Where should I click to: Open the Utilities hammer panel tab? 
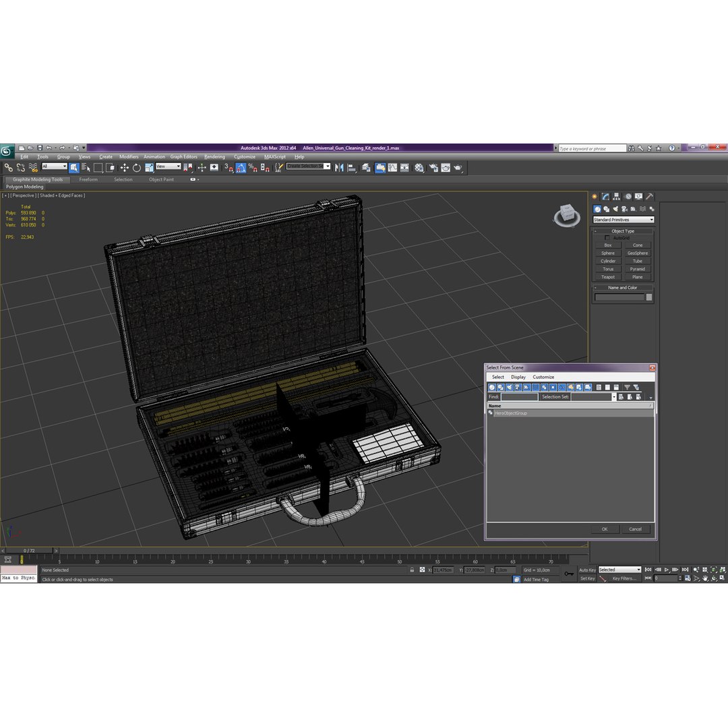pyautogui.click(x=650, y=197)
